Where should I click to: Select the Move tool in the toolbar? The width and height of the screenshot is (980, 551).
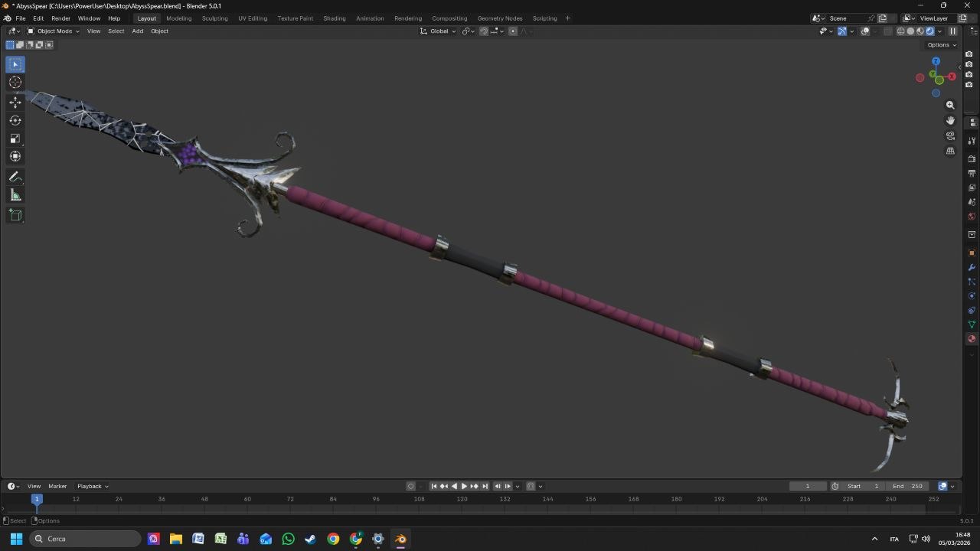pyautogui.click(x=15, y=101)
